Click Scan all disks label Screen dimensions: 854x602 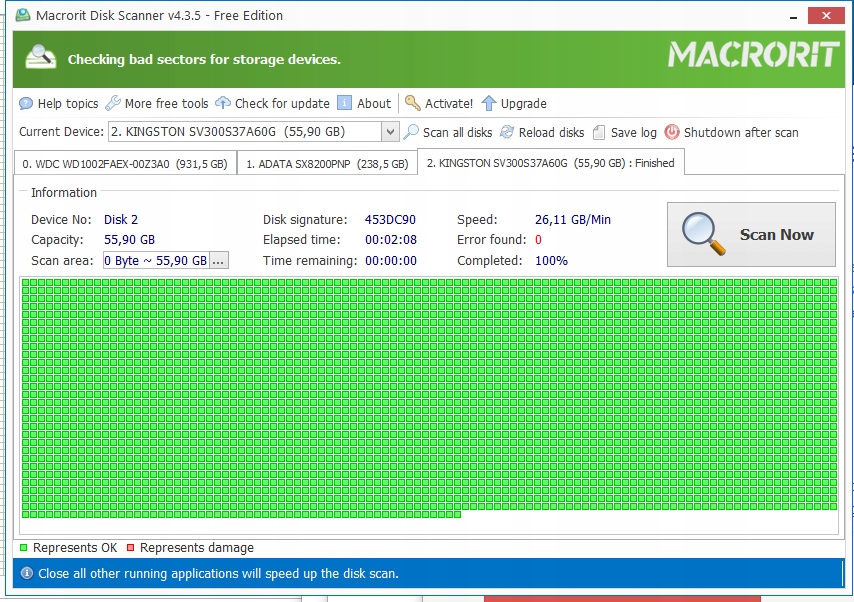[x=458, y=132]
